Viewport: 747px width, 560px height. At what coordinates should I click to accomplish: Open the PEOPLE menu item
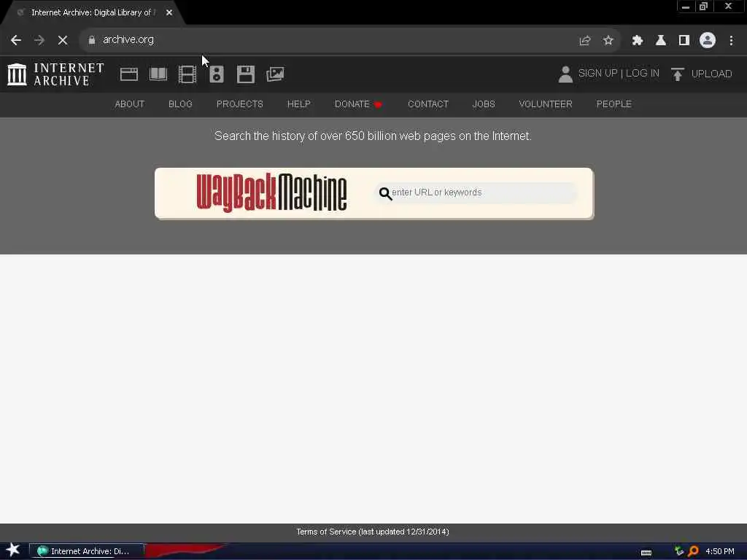[x=614, y=104]
